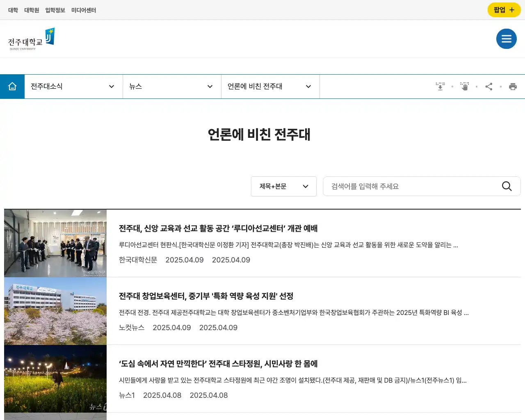This screenshot has width=525, height=420.
Task: Open 입학정보 top menu link
Action: pos(55,10)
